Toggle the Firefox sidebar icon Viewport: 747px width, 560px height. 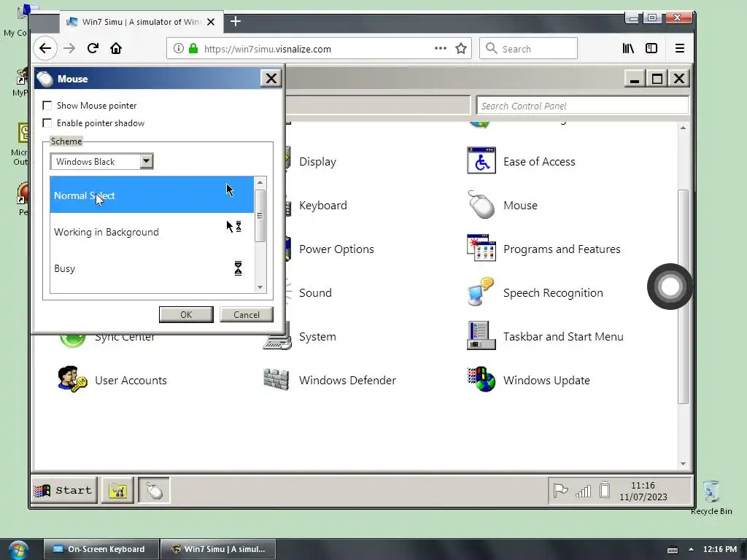click(x=651, y=48)
